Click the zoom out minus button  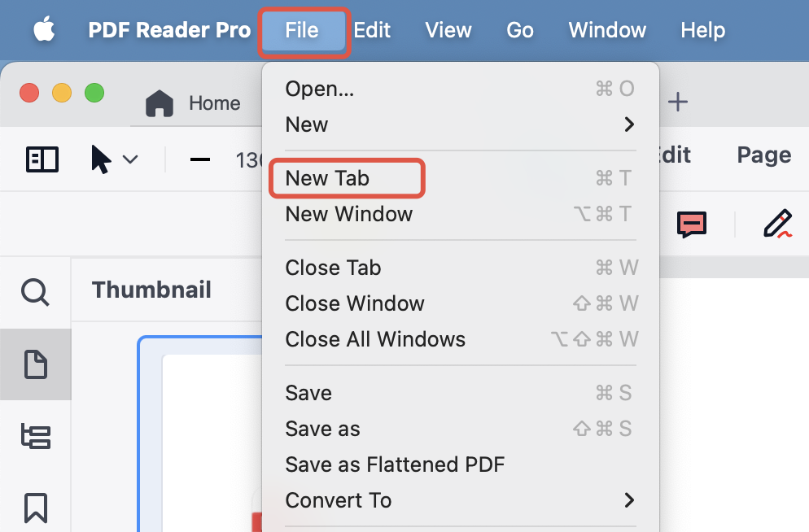pyautogui.click(x=199, y=159)
